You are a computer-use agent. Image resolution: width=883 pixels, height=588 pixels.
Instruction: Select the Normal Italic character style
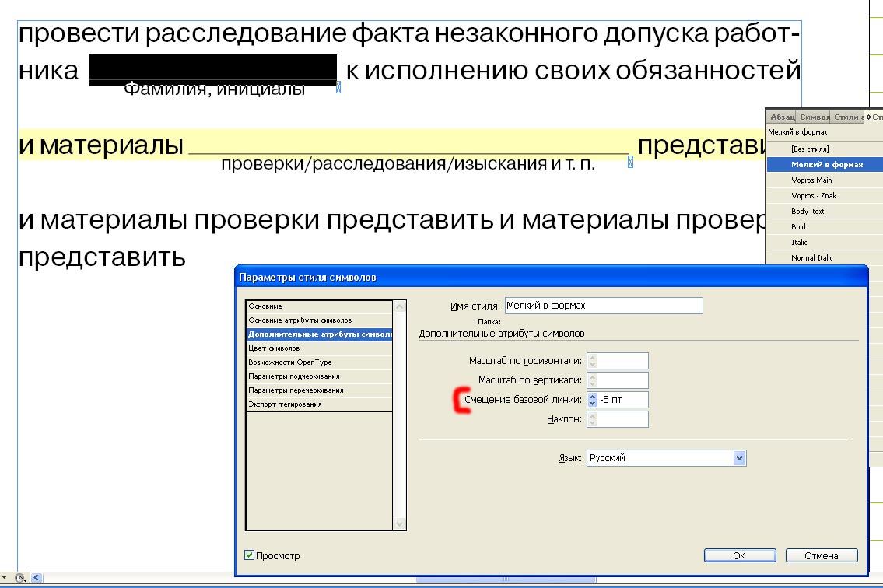pyautogui.click(x=825, y=258)
